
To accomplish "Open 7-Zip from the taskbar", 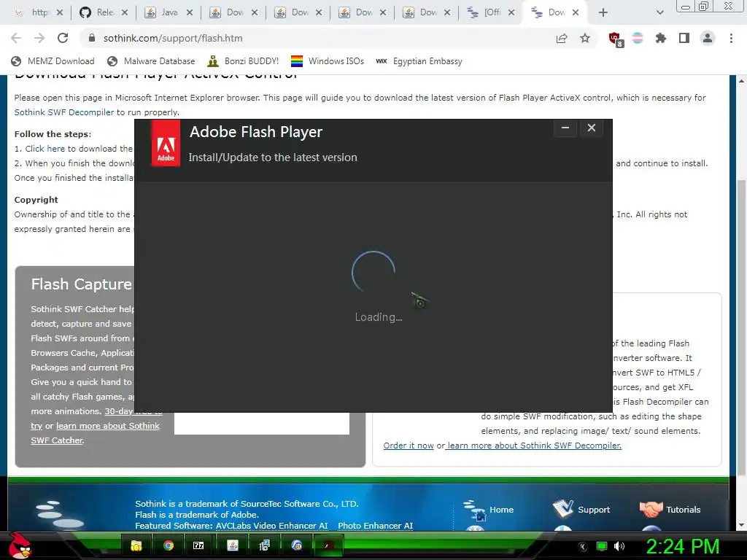I will 198,545.
